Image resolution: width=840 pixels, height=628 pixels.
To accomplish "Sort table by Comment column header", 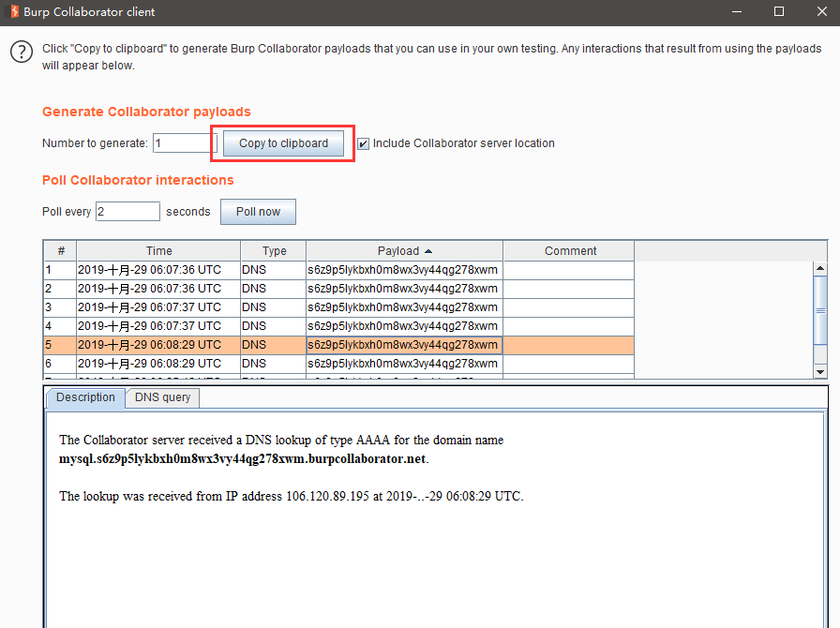I will pos(570,251).
